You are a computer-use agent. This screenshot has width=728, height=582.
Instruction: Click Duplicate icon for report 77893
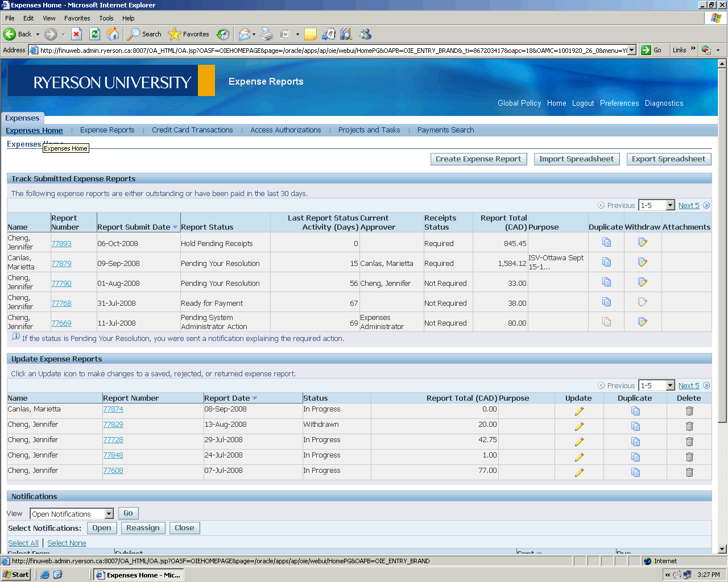tap(606, 243)
